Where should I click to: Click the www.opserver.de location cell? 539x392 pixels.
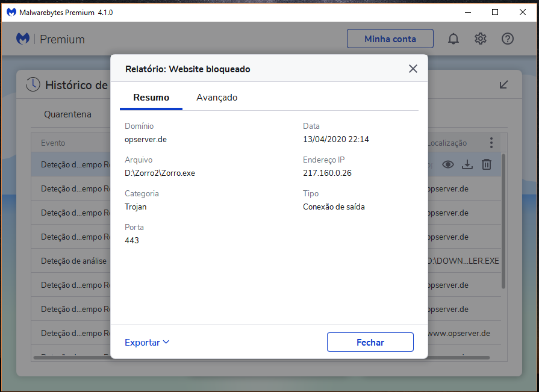pos(459,333)
